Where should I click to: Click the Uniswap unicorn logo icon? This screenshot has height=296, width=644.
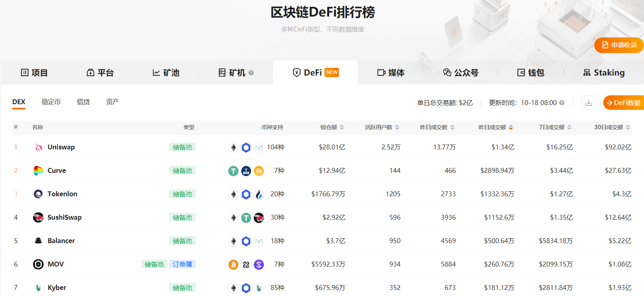click(x=38, y=147)
